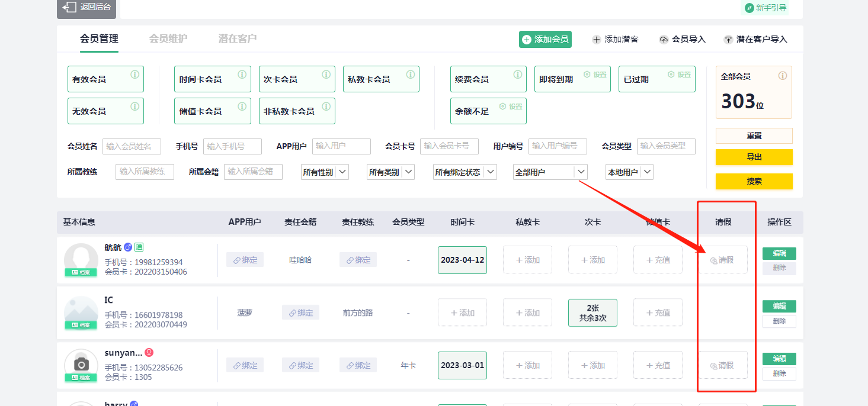868x406 pixels.
Task: Expand the 所有绑定状态 dropdown
Action: (x=464, y=172)
